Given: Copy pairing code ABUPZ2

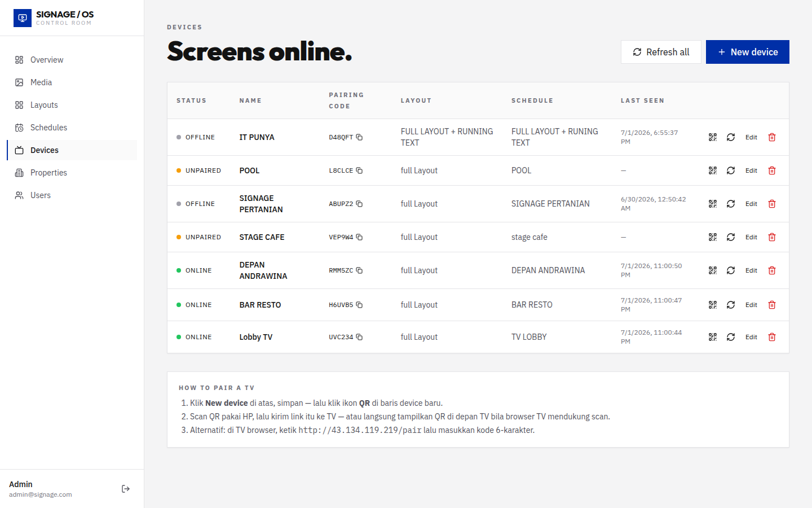Looking at the screenshot, I should click(x=359, y=204).
